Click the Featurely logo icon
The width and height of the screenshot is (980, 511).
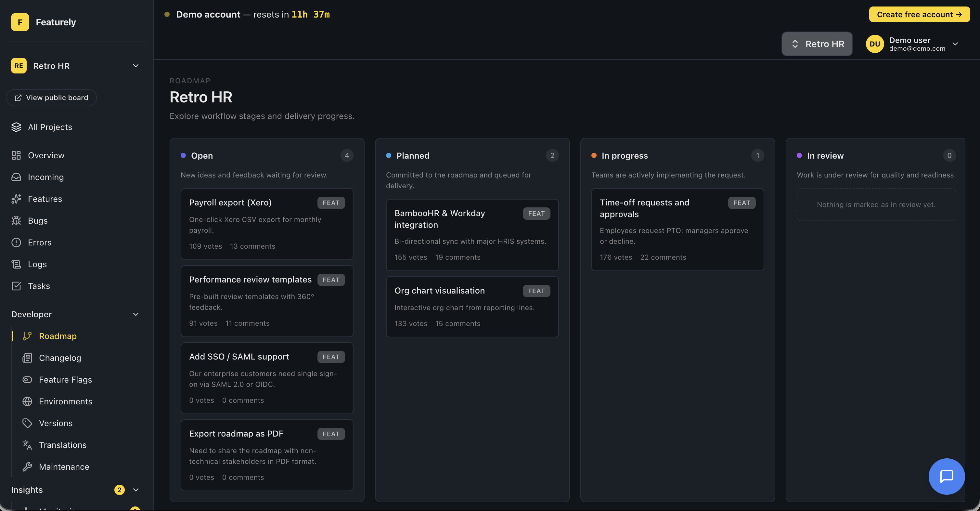20,22
